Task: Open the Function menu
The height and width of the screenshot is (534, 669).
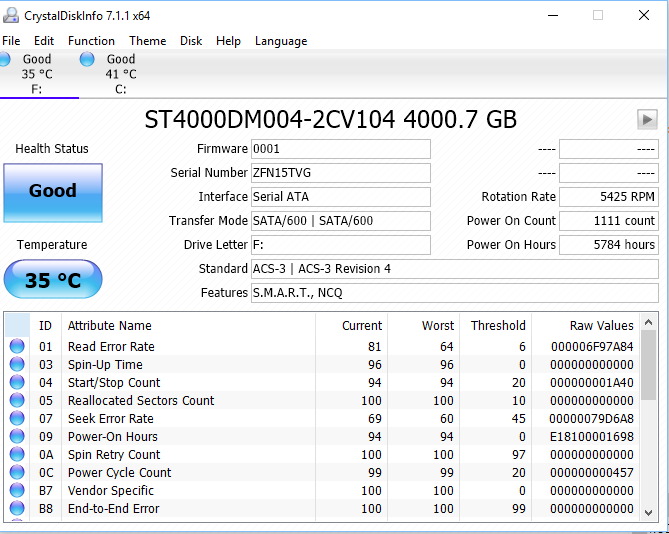Action: [x=91, y=41]
